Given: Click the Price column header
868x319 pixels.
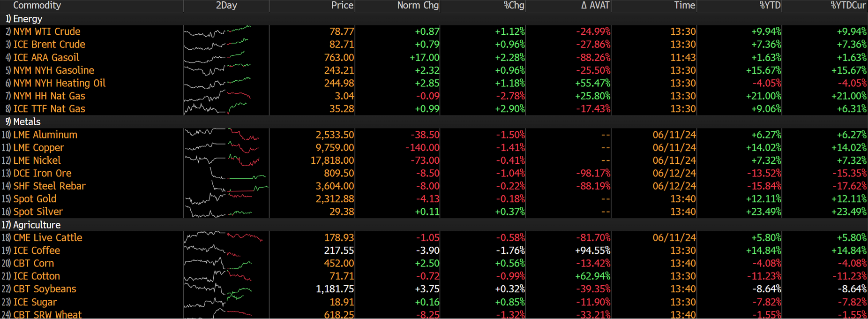Looking at the screenshot, I should 342,6.
